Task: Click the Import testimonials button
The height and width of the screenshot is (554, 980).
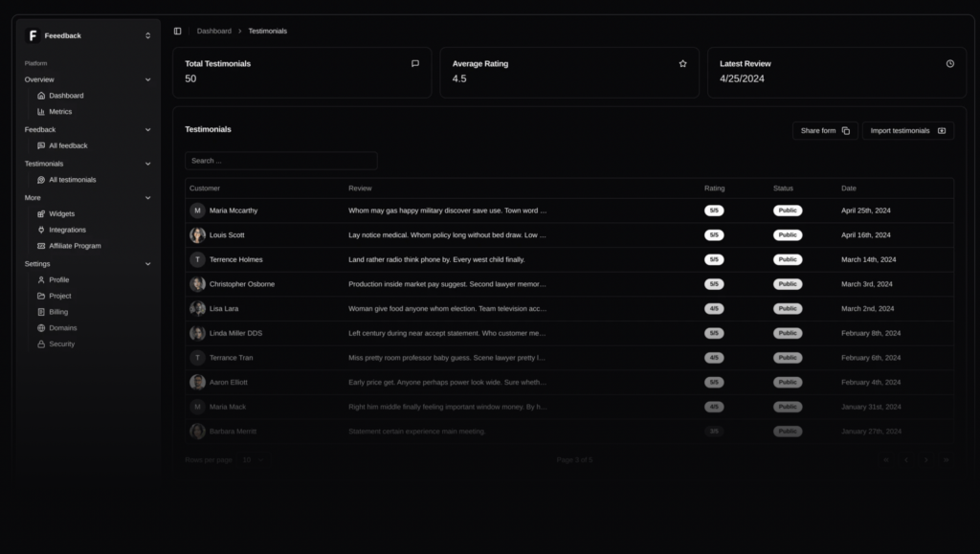Action: click(907, 130)
